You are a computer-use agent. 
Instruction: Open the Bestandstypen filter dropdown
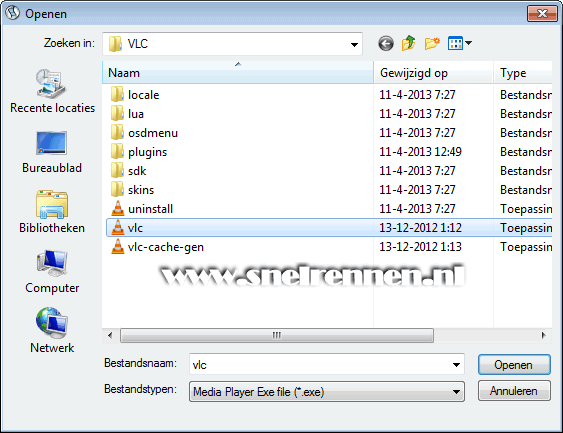click(327, 391)
